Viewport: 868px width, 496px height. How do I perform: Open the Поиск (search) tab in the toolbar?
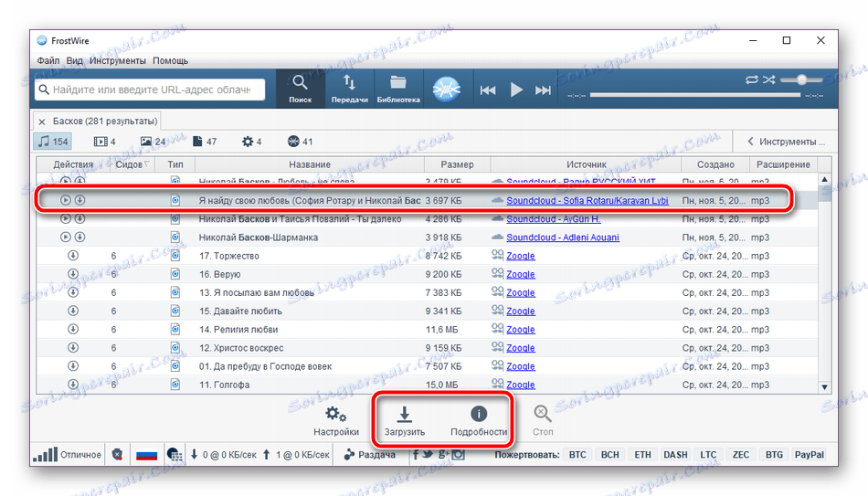[300, 89]
